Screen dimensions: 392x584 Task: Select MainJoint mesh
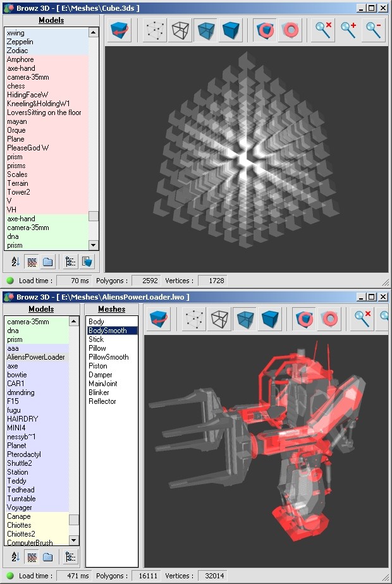(x=112, y=383)
